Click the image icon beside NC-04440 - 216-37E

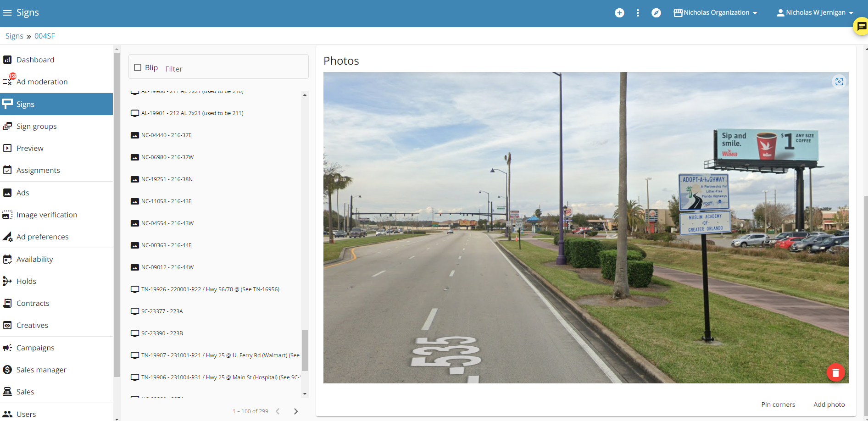[135, 135]
